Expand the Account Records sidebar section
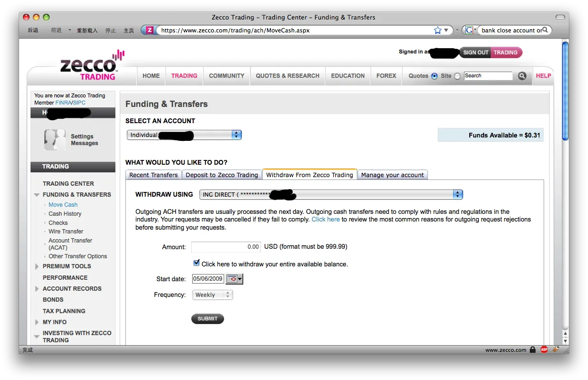The image size is (588, 380). (x=37, y=289)
